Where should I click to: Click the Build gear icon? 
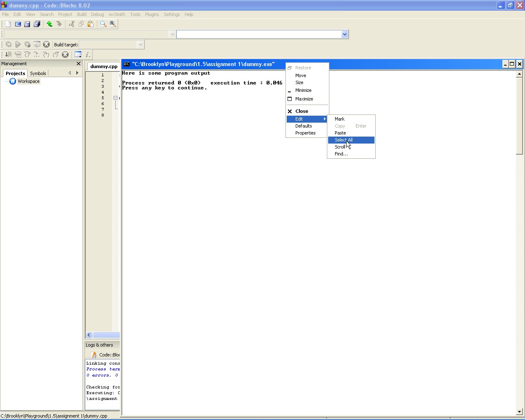pyautogui.click(x=8, y=44)
